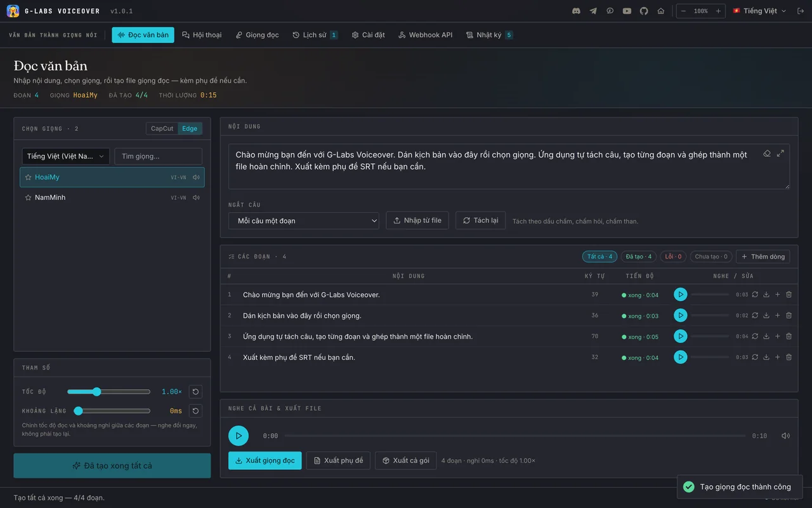
Task: Open the 'Tiếng Việt (Việt Na...' voice language dropdown
Action: tap(66, 156)
